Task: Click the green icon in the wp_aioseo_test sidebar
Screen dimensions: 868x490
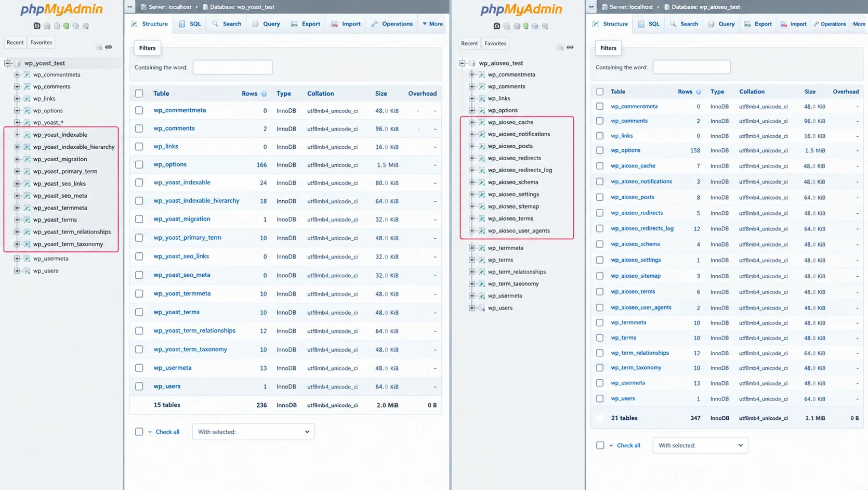Action: 526,26
